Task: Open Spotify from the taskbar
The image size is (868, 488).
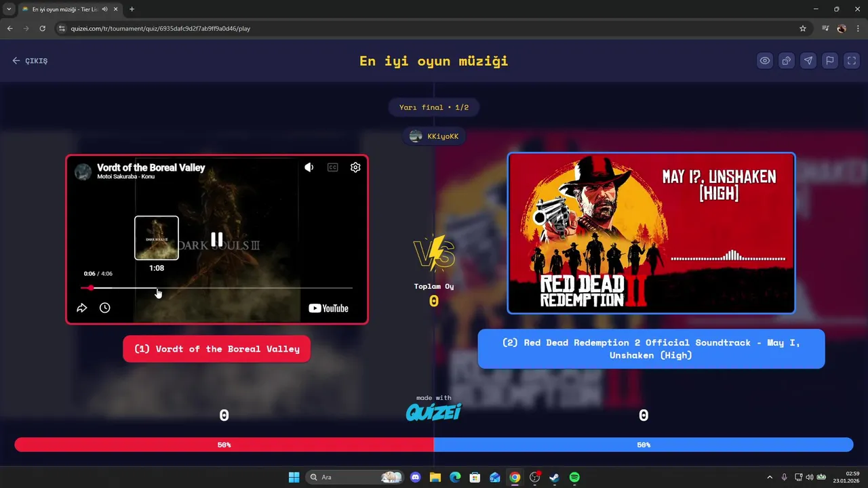Action: click(574, 477)
